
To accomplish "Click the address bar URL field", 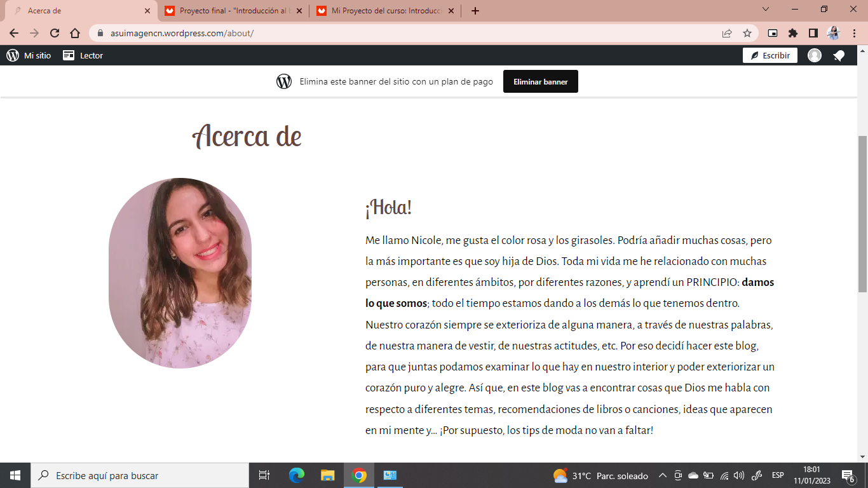I will point(407,33).
